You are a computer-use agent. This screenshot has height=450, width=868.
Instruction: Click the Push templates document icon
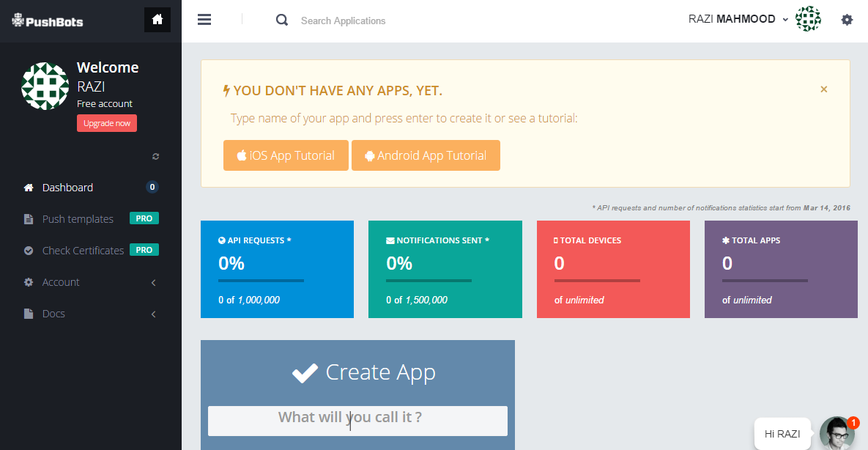point(29,219)
